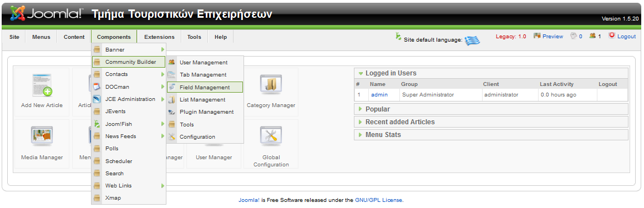Click the Joomla! logo in header
644x208 pixels.
click(47, 13)
